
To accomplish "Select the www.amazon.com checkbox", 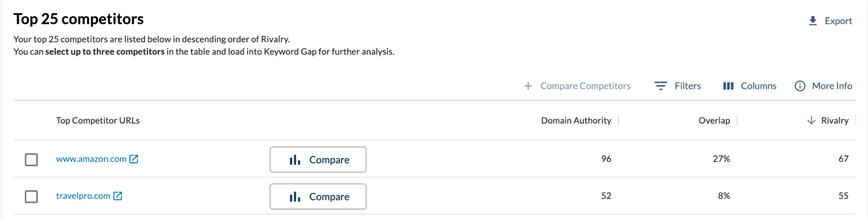I will tap(31, 160).
